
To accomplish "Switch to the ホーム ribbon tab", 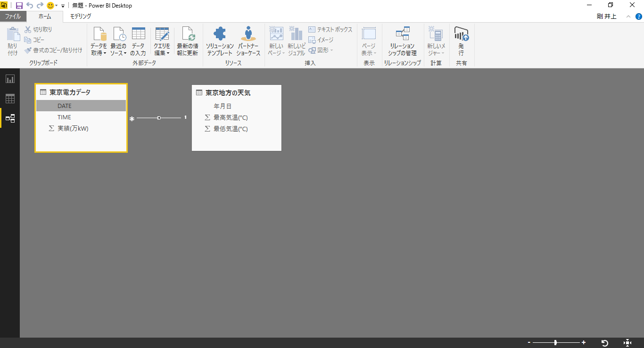I will (x=45, y=17).
